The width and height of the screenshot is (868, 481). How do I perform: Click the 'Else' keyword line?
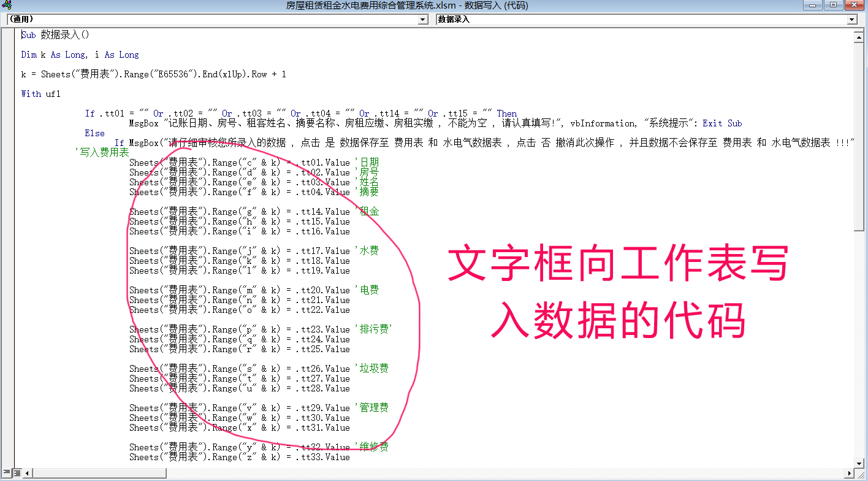(95, 133)
